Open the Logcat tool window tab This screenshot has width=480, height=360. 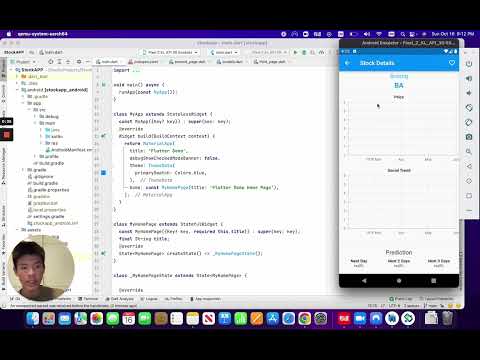point(149,299)
